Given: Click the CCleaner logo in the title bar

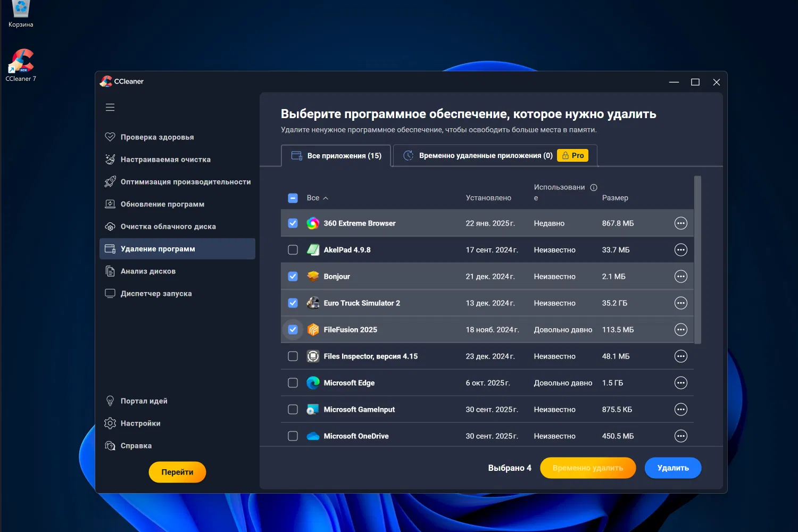Looking at the screenshot, I should 106,81.
